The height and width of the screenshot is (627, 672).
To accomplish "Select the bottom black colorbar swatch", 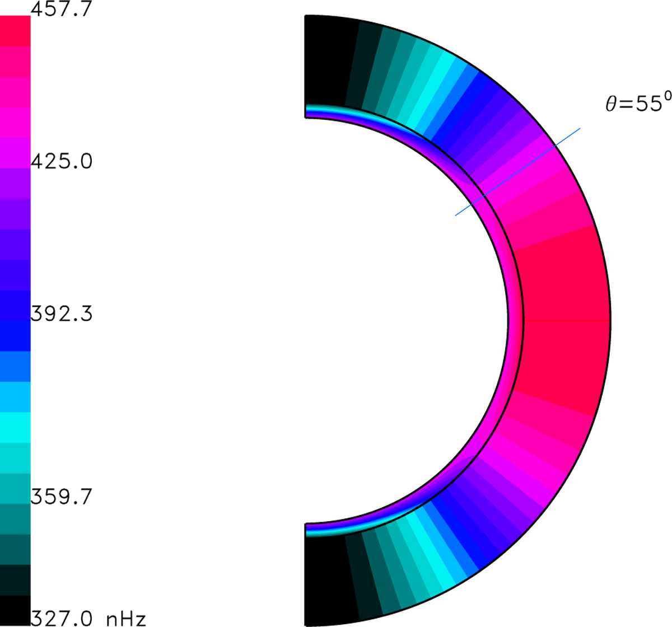I will coord(15,610).
